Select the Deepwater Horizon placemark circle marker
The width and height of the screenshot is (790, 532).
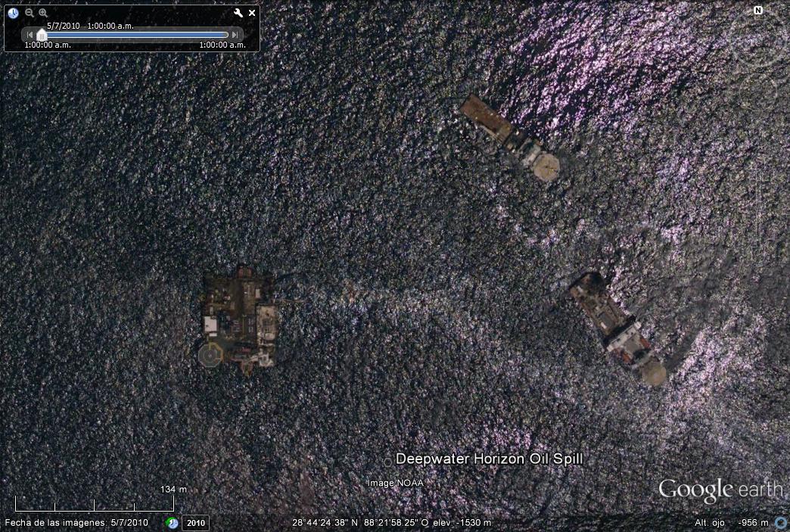pos(387,462)
